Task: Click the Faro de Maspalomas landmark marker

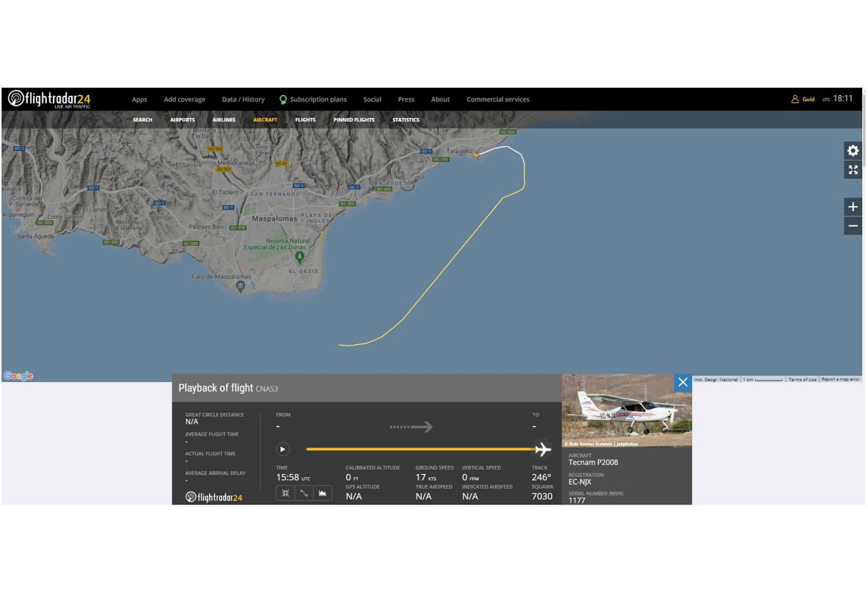Action: [x=240, y=287]
